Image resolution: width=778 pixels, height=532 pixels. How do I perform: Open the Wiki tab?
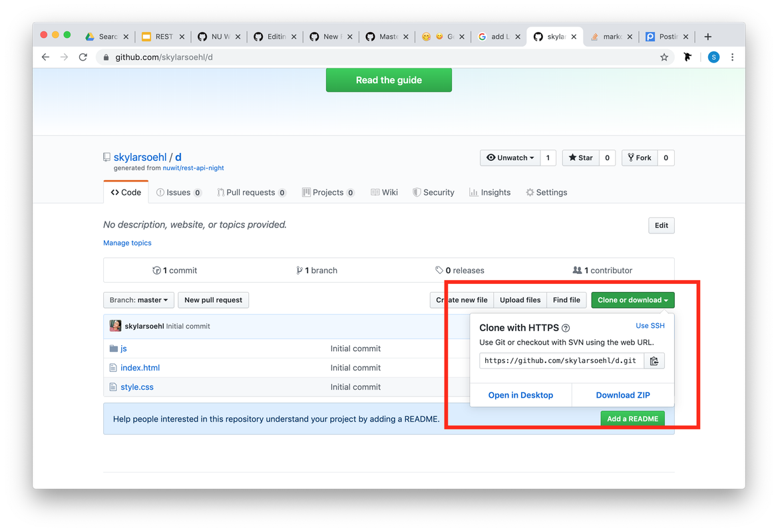(385, 192)
